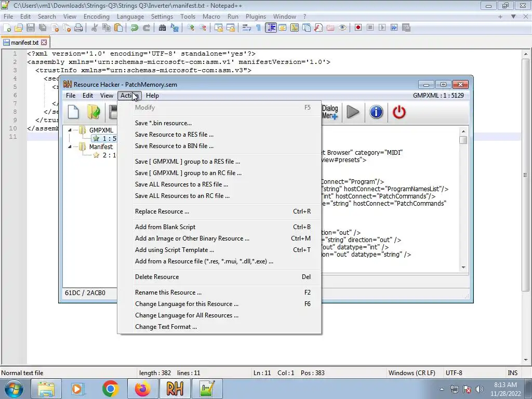Choose Save ALL Resources to an RC file
The image size is (532, 399).
(x=220, y=196)
